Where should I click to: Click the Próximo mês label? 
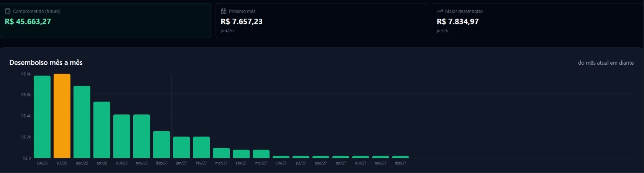(x=242, y=11)
